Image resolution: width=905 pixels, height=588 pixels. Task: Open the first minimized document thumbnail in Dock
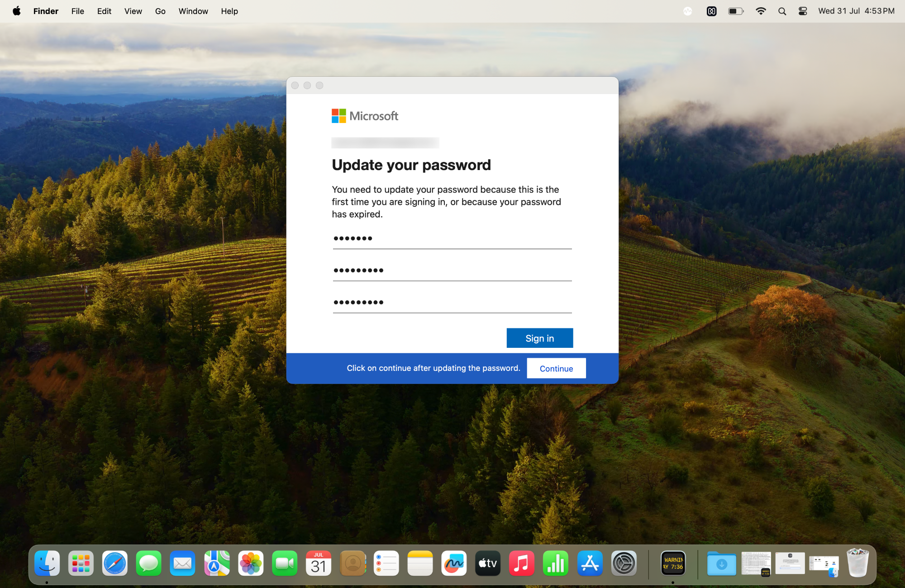756,564
